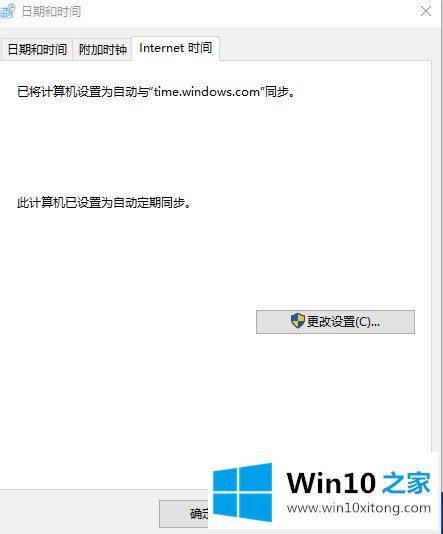The width and height of the screenshot is (443, 534).
Task: Click the blue 之家 watermark text
Action: click(x=406, y=483)
